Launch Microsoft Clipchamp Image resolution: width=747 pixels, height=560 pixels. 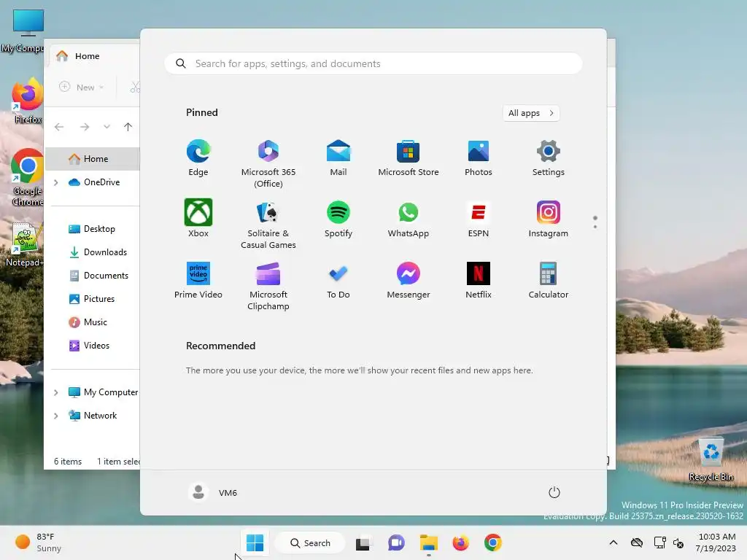point(268,286)
